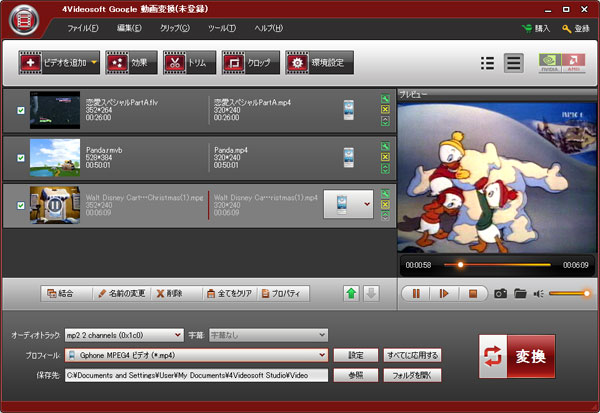Mute audio with speaker icon
This screenshot has height=413, width=600.
click(539, 294)
